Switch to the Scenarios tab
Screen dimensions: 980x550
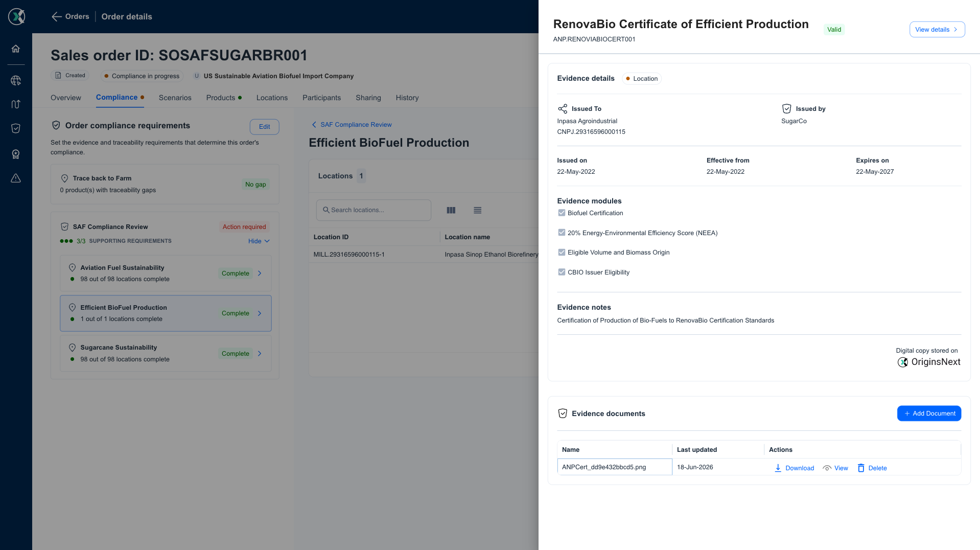point(175,98)
